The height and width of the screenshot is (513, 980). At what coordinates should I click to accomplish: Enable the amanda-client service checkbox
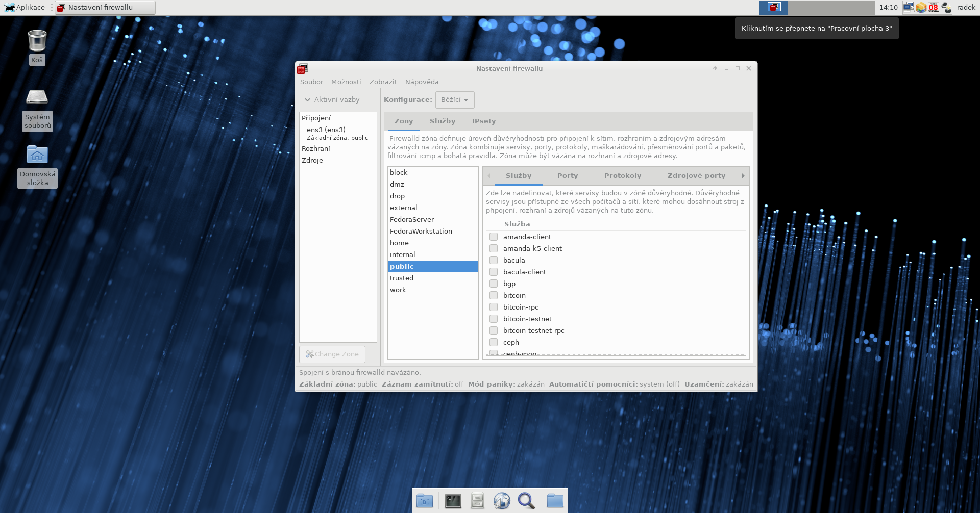pos(494,237)
